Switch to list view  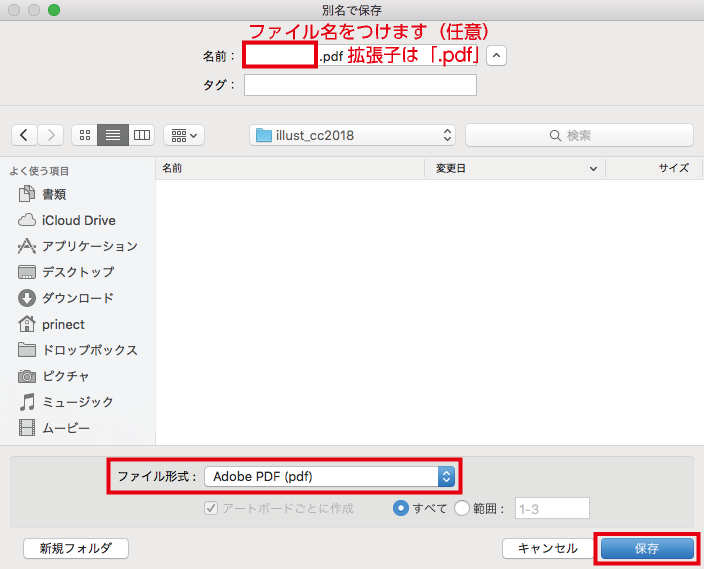tap(113, 135)
